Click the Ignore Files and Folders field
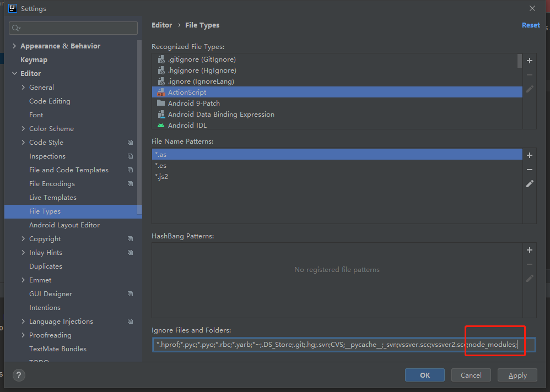 [x=344, y=345]
